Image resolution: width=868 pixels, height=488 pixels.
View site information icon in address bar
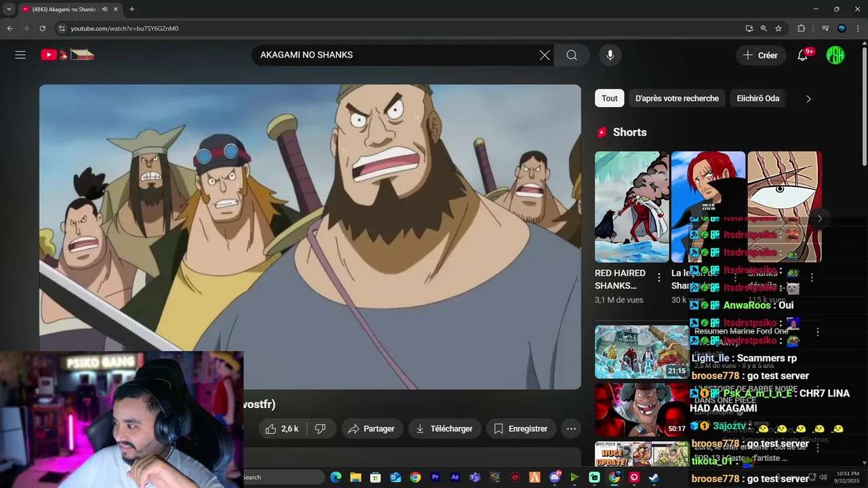pos(62,28)
